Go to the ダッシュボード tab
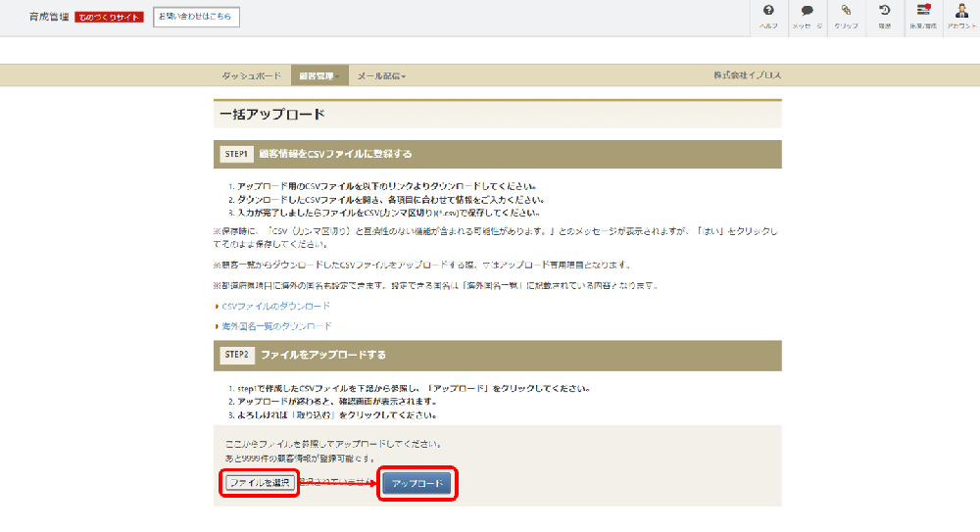The height and width of the screenshot is (532, 980). 251,75
